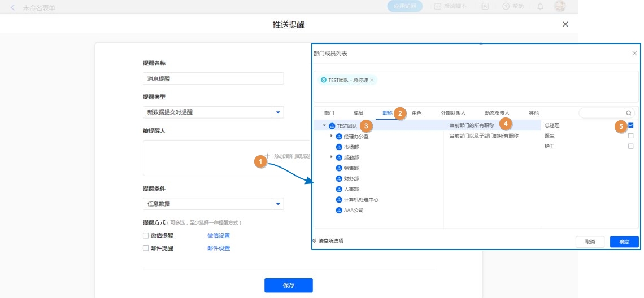This screenshot has width=644, height=298.
Task: Click the 清空所选项 clear selection icon
Action: [315, 240]
